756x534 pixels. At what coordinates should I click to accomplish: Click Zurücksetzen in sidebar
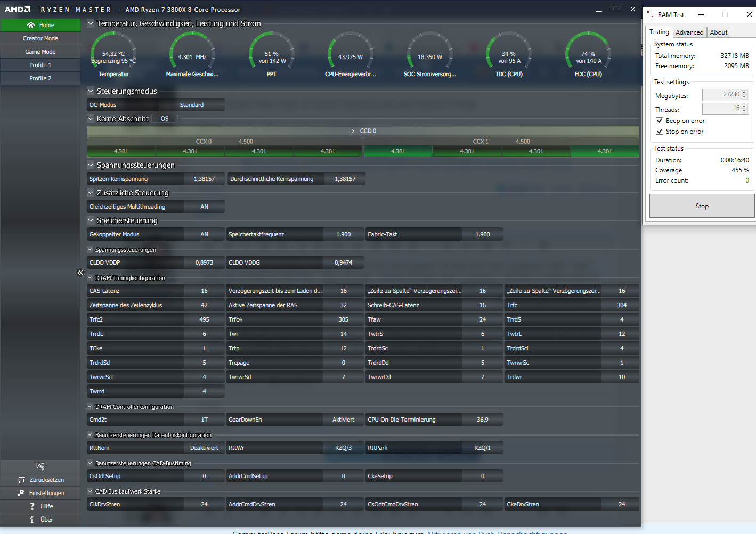[x=40, y=480]
